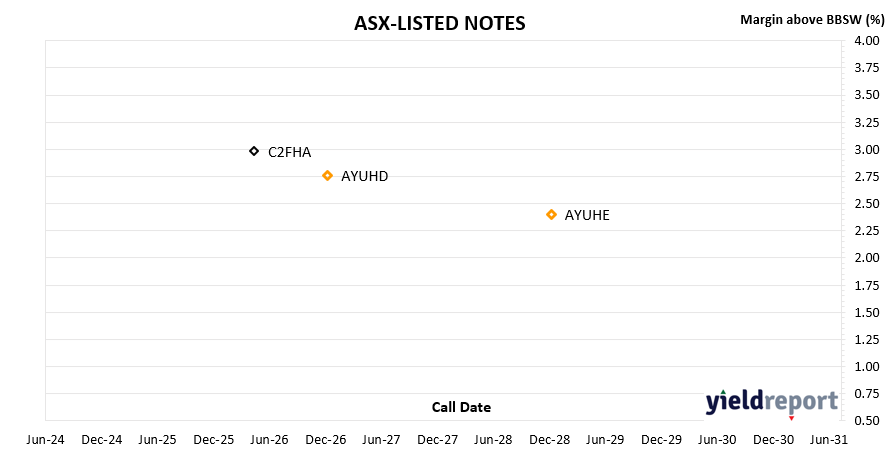The width and height of the screenshot is (885, 452).
Task: Click the black C2FHA diamond marker
Action: tap(254, 151)
